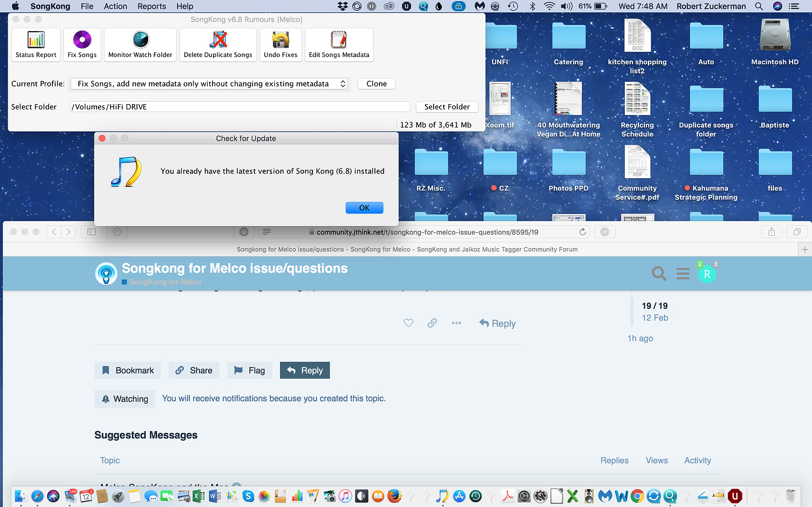
Task: Open Time Machine icon in menu bar
Action: [x=513, y=6]
